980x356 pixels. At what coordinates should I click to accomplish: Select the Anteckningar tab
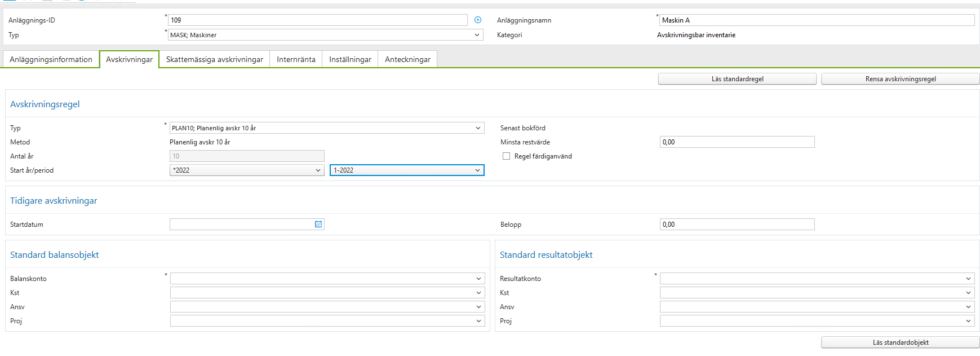407,59
